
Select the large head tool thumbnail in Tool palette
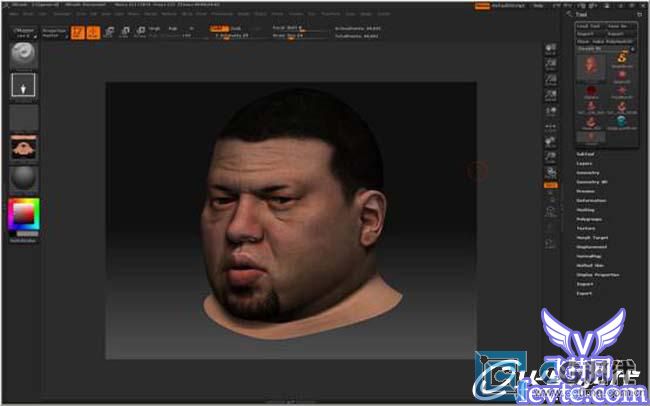(591, 68)
